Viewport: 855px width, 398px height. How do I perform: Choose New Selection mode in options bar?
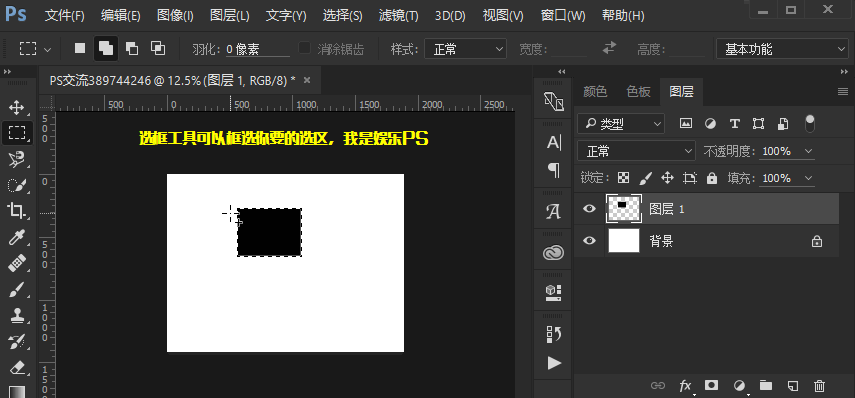80,49
